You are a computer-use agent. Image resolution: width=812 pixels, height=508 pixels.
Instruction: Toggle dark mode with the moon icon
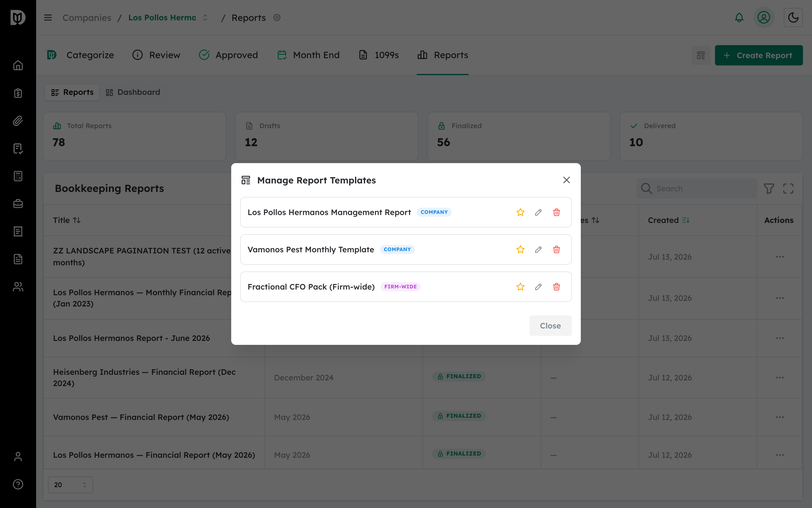click(x=793, y=17)
